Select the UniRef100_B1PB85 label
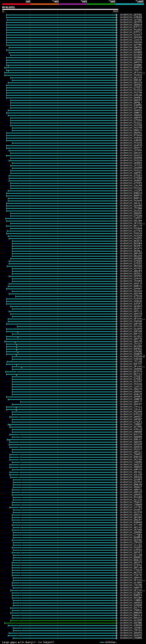The image size is (146, 644). pyautogui.click(x=131, y=52)
